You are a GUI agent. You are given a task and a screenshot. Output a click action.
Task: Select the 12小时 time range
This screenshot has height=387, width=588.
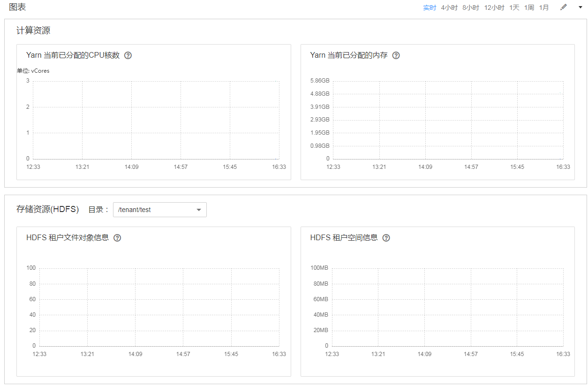pyautogui.click(x=494, y=8)
